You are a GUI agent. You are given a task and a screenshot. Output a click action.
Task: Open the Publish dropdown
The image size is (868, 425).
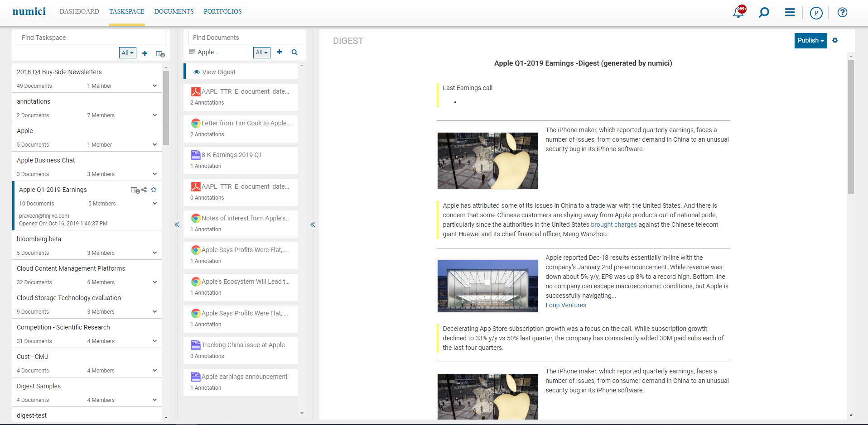click(x=810, y=40)
